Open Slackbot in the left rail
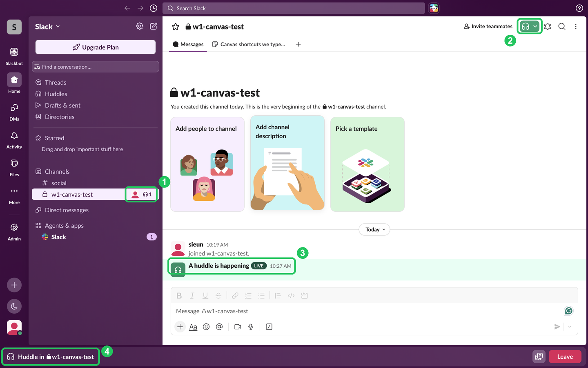 14,56
